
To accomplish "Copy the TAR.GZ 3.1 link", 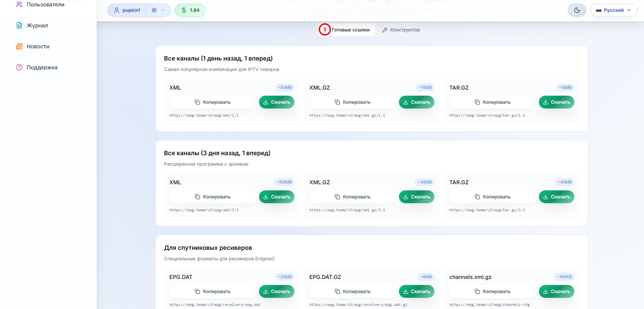I will click(493, 197).
